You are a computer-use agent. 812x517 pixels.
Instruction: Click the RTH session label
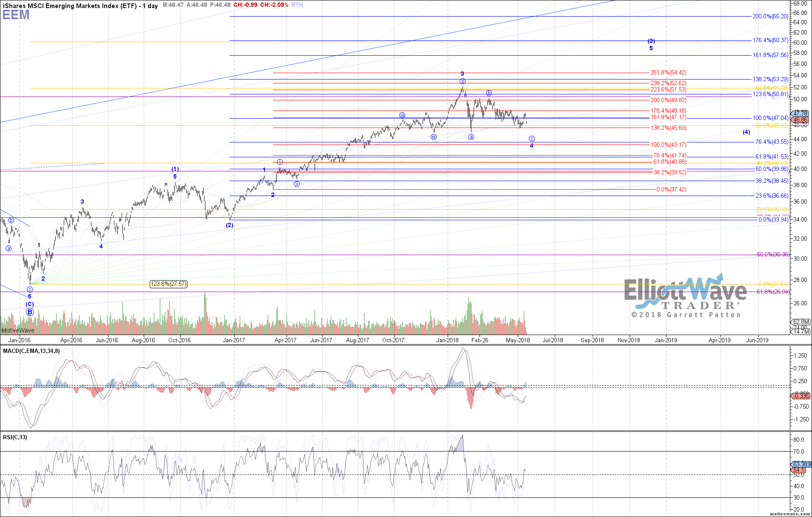coord(297,5)
